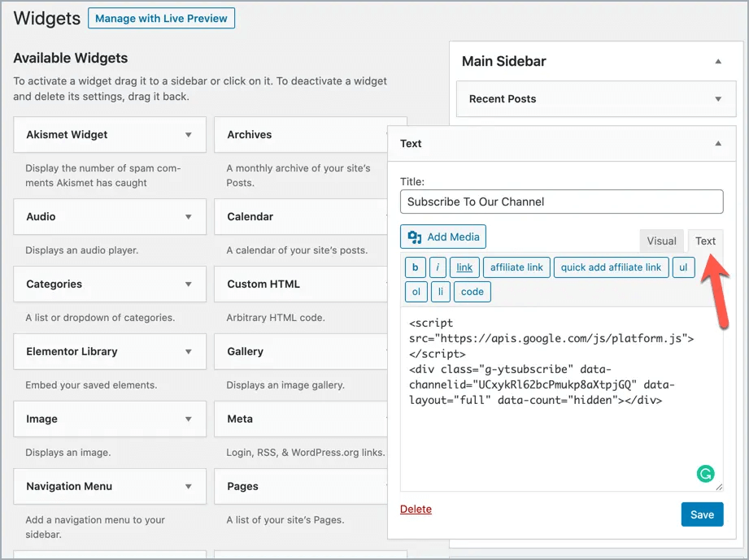Insert unordered list with ul button

(x=683, y=267)
